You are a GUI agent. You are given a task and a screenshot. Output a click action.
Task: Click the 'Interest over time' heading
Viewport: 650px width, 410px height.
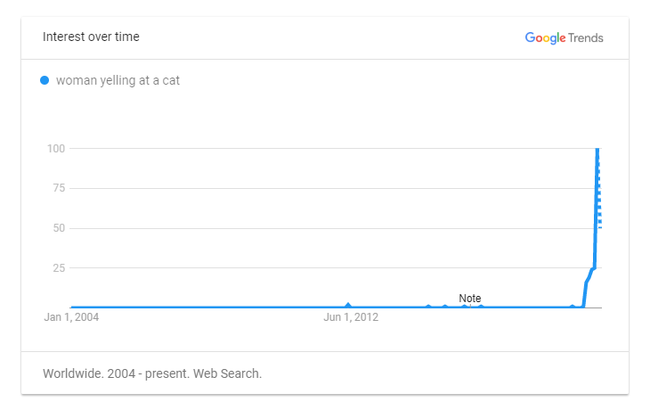(x=91, y=36)
